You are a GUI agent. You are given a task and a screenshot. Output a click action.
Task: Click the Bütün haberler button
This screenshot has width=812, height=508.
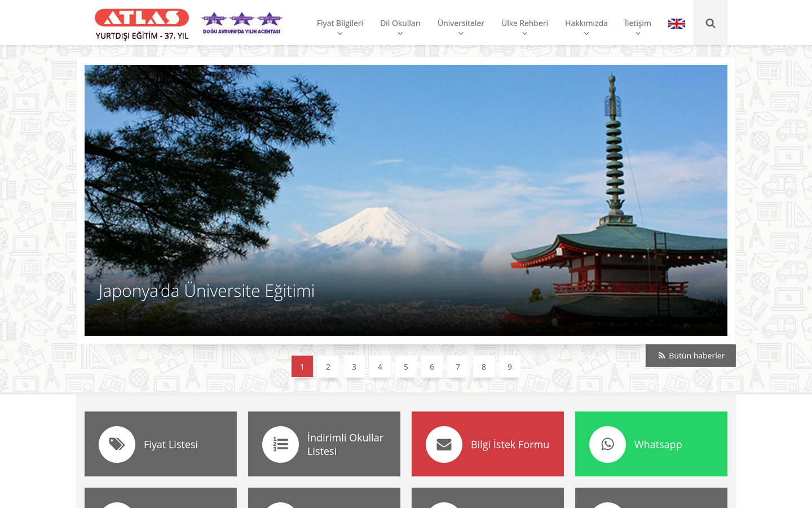click(691, 356)
